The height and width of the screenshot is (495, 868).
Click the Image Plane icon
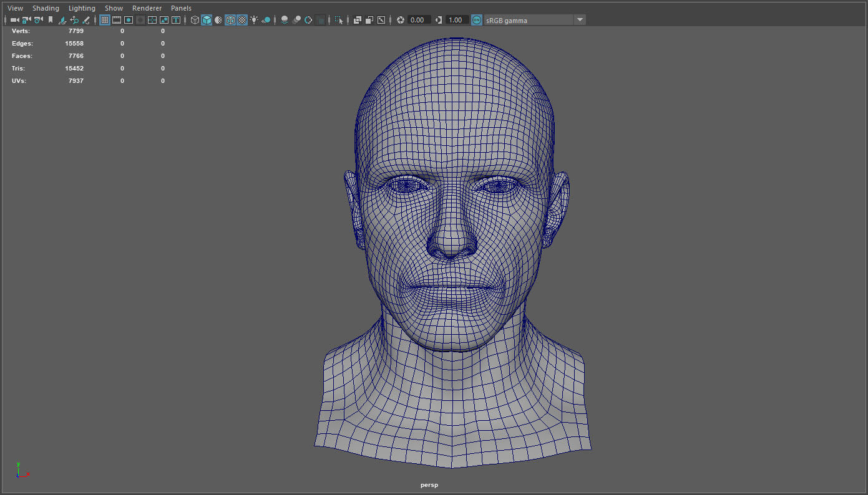click(x=62, y=20)
